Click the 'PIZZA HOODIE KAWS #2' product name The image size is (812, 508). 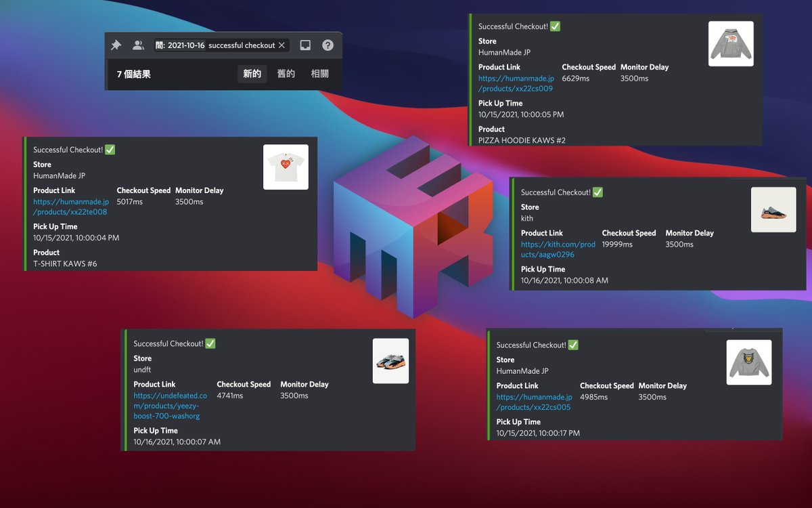point(522,140)
